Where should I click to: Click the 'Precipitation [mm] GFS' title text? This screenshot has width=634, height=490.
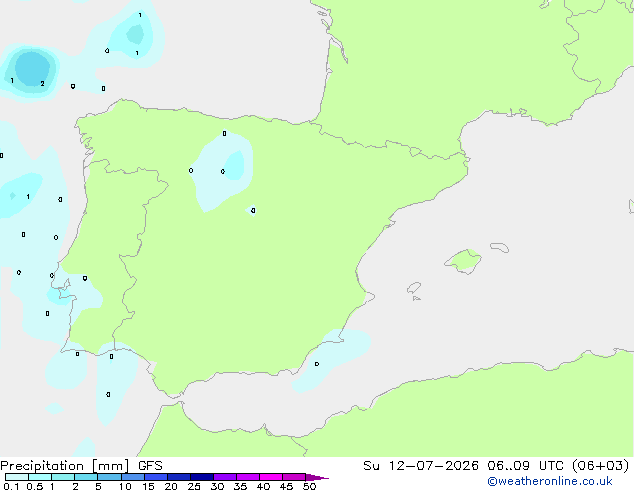[x=81, y=466]
